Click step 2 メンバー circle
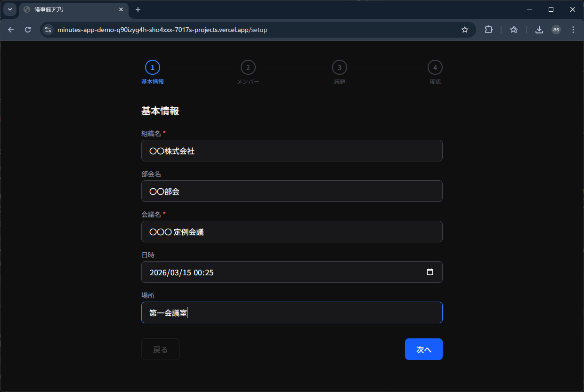The width and height of the screenshot is (584, 392). [x=248, y=68]
